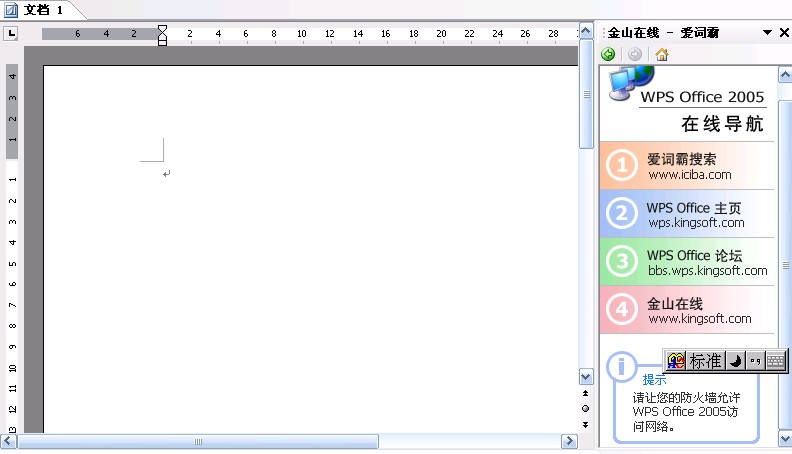
Task: Open the 爱词霸搜索 www.iciba.com link
Action: pos(687,166)
